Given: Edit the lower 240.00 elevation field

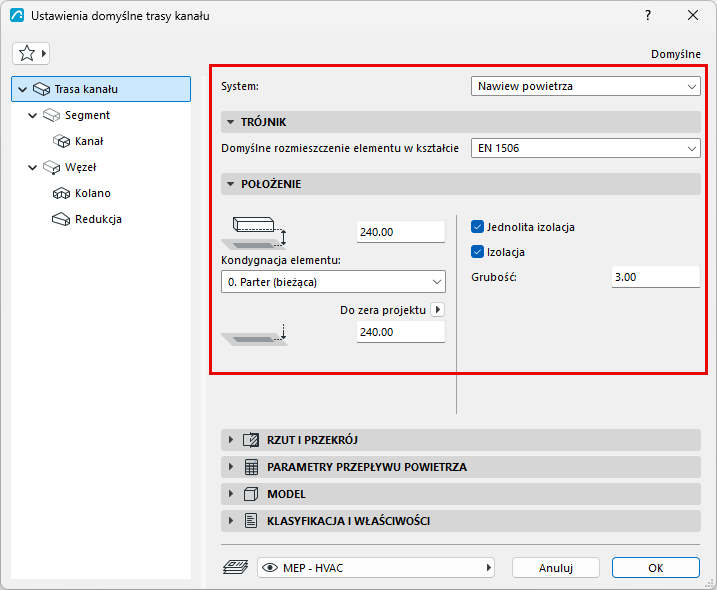Looking at the screenshot, I should [401, 332].
